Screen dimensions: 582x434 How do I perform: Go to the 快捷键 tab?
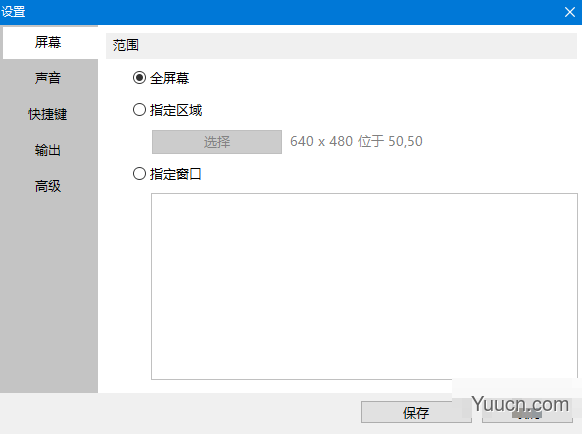48,114
